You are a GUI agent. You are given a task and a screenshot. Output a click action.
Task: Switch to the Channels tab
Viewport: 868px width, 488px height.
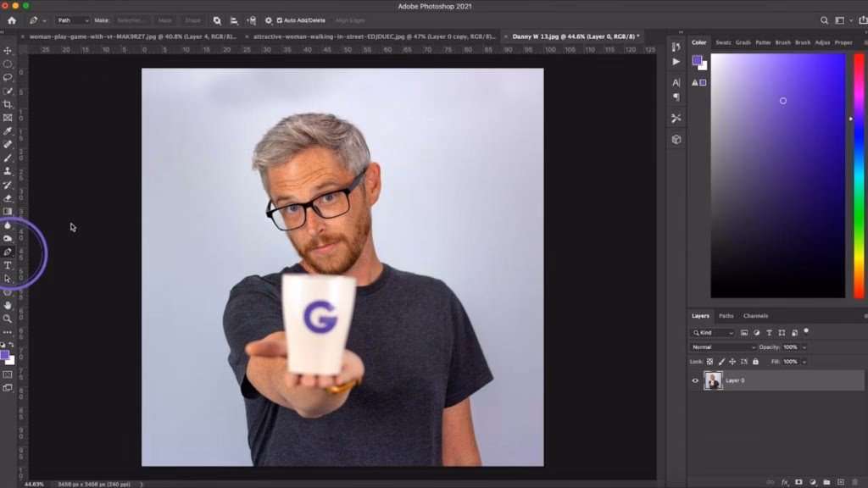coord(755,316)
